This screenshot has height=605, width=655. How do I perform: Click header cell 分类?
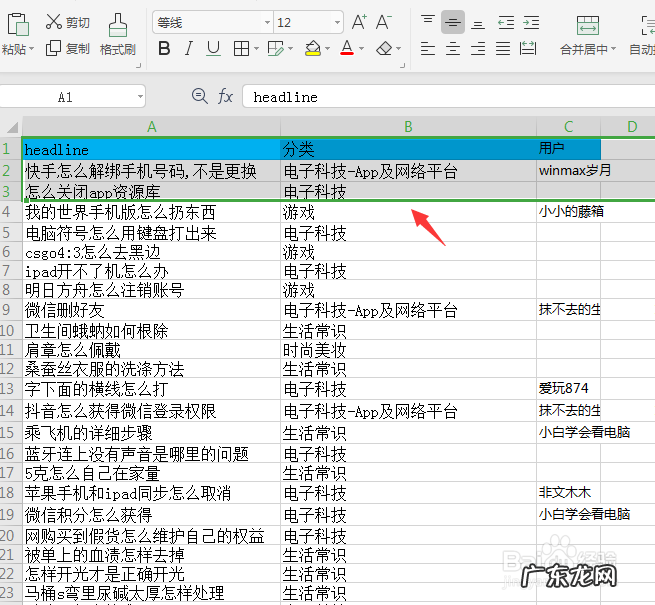(x=408, y=149)
